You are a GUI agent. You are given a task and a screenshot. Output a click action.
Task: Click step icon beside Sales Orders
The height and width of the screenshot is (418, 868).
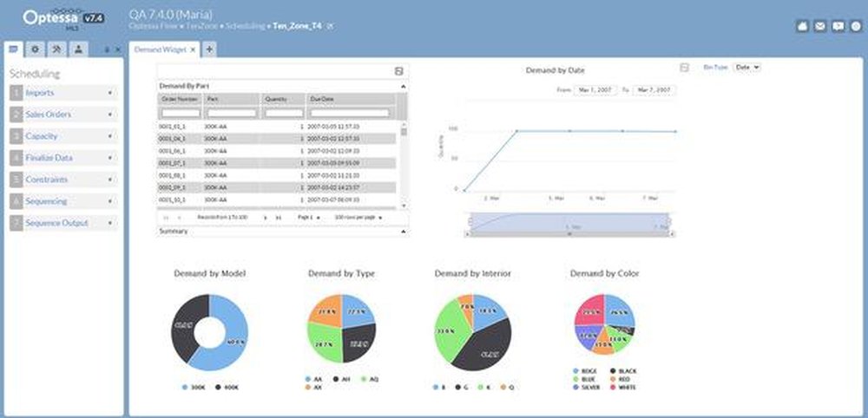[x=16, y=114]
